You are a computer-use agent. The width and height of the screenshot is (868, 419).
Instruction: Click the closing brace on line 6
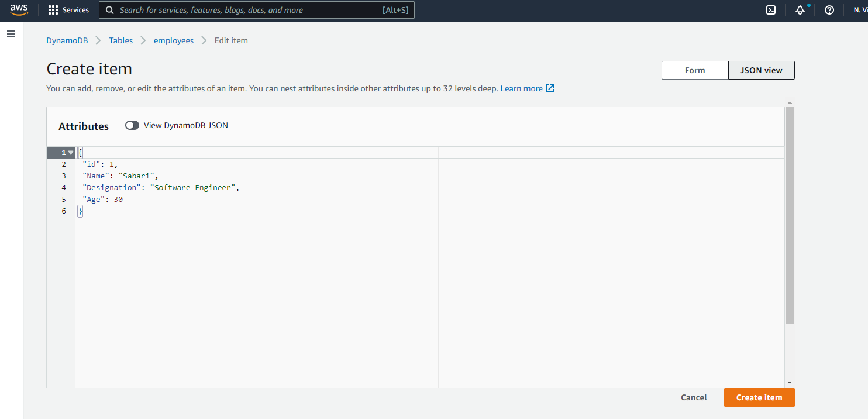click(80, 211)
